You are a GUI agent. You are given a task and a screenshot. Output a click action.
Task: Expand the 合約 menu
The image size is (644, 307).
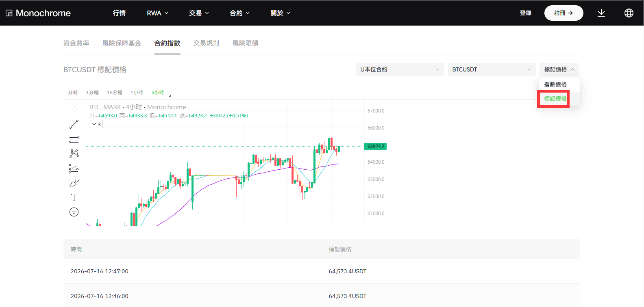click(x=239, y=13)
